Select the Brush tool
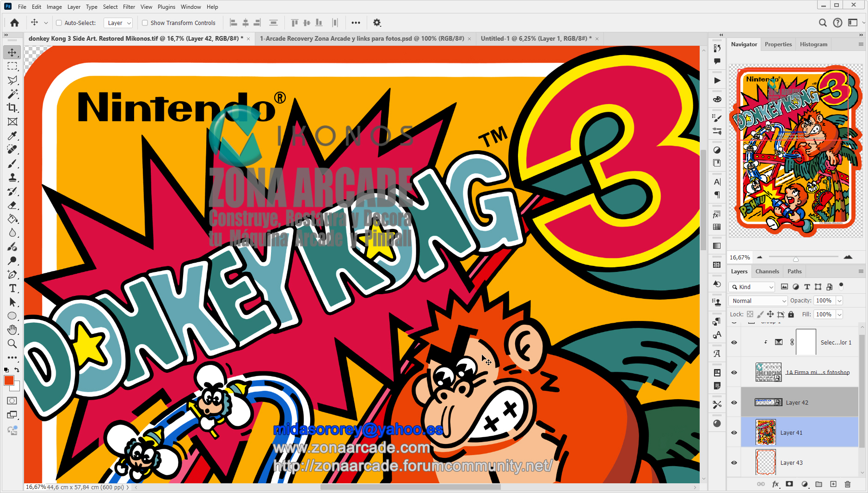Viewport: 868px width, 493px height. (12, 163)
